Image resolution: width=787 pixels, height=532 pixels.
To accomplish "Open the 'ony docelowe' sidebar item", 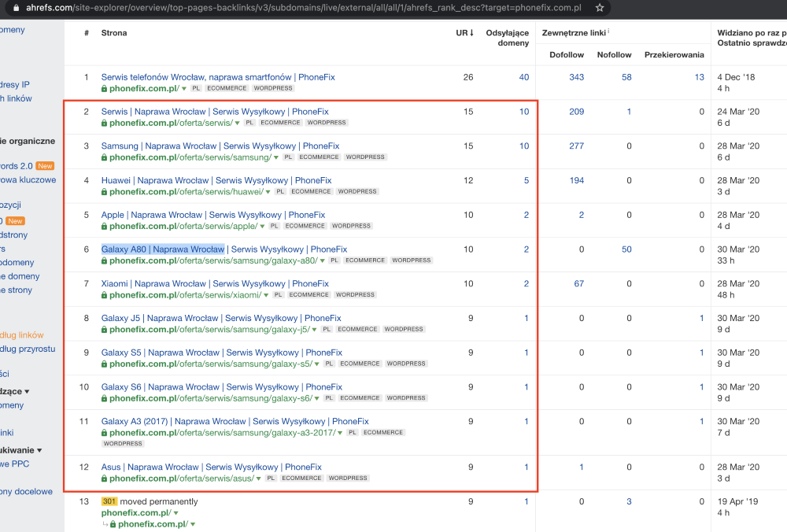I will coord(26,491).
